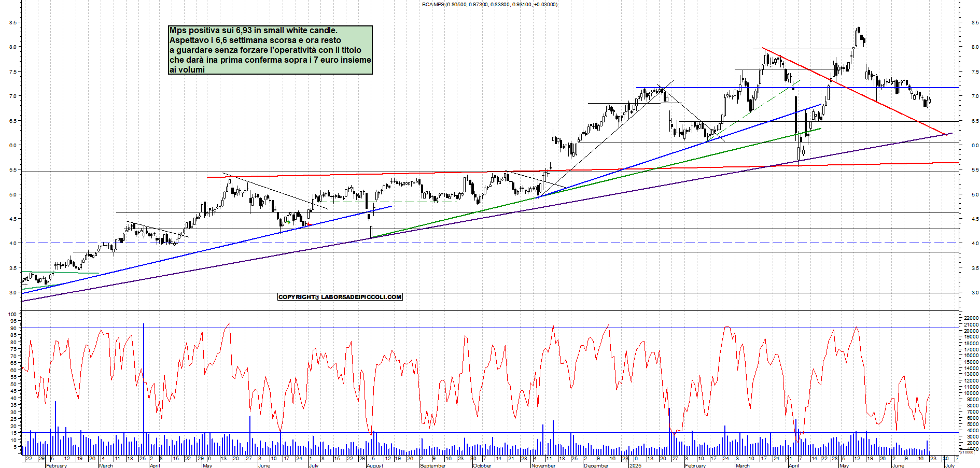Click the October label on the date axis
This screenshot has height=468, width=980.
point(482,465)
